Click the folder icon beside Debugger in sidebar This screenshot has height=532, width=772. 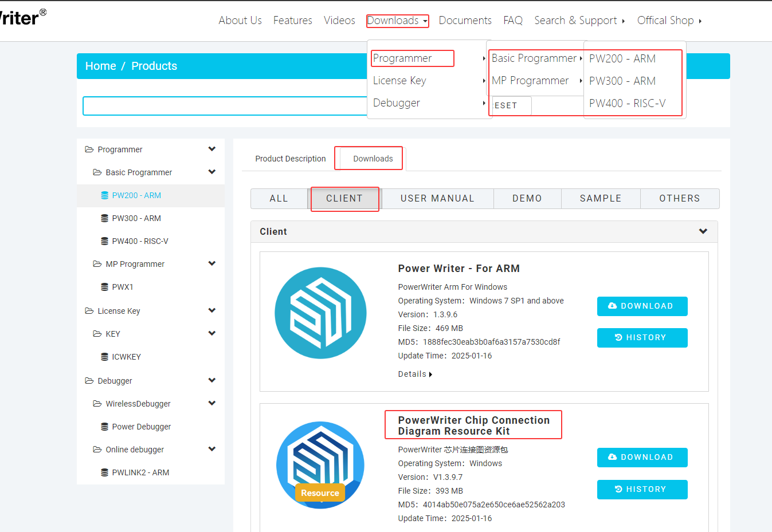coord(89,381)
